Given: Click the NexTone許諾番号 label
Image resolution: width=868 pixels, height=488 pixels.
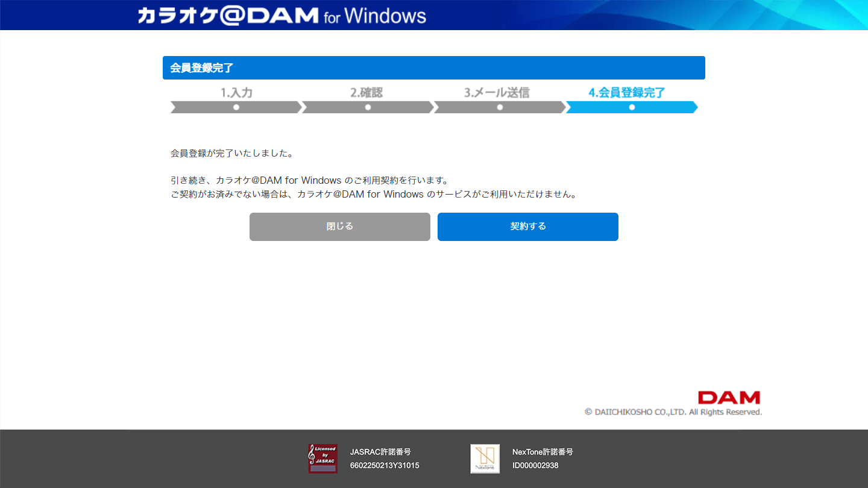Looking at the screenshot, I should (542, 452).
